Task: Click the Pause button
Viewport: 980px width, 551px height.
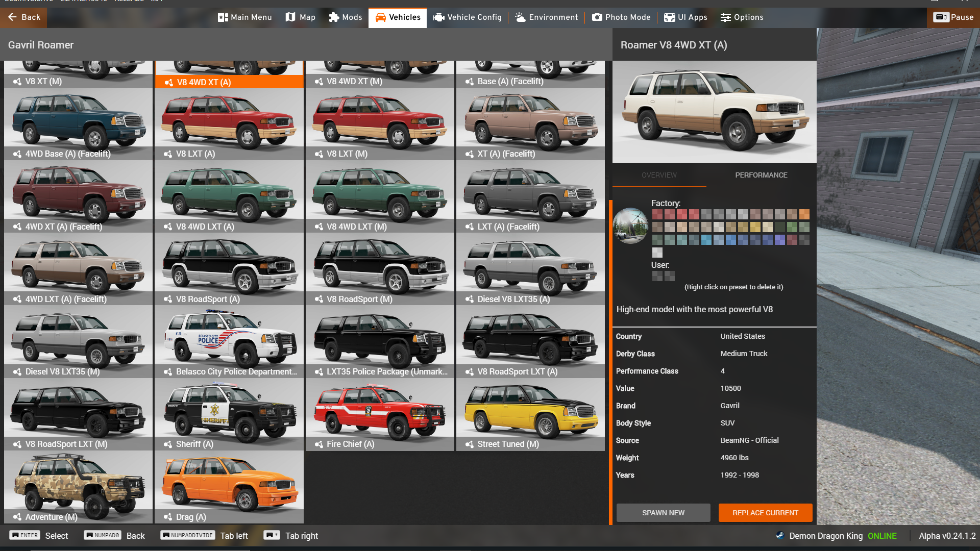Action: click(x=953, y=17)
